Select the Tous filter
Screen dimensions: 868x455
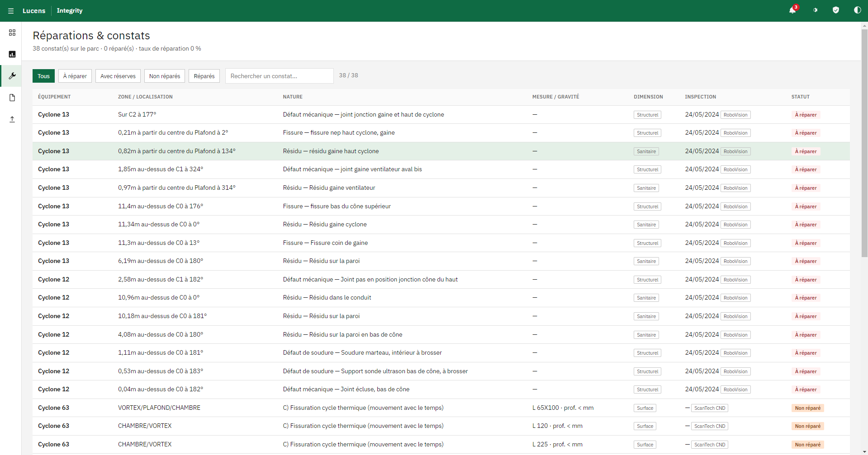pos(43,76)
